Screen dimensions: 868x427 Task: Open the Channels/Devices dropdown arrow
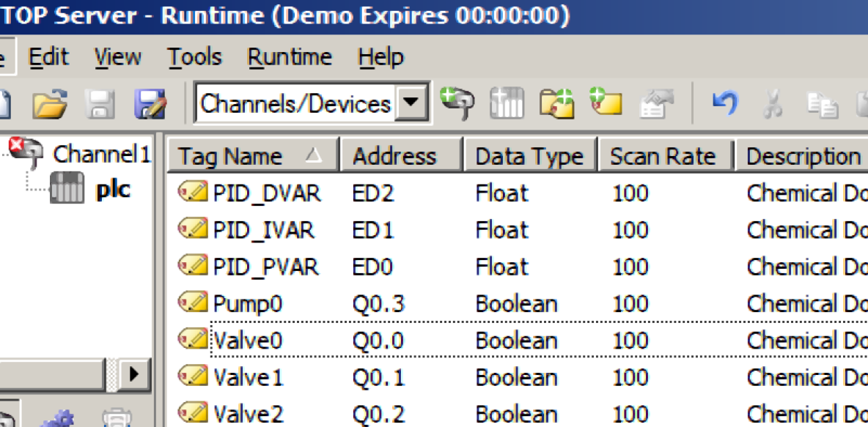(411, 103)
